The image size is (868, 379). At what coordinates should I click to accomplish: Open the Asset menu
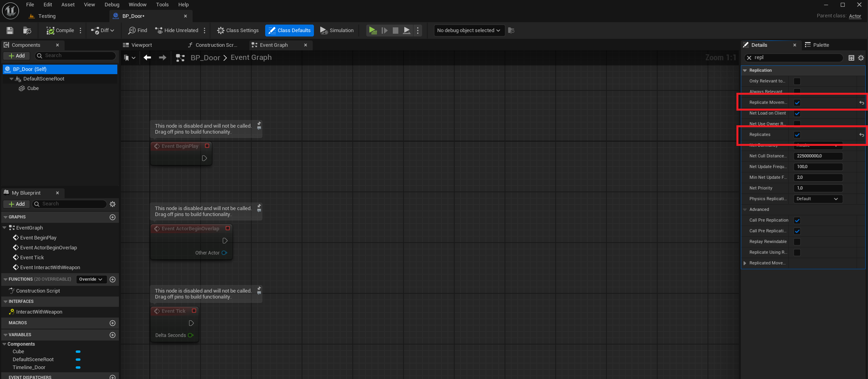[x=68, y=5]
